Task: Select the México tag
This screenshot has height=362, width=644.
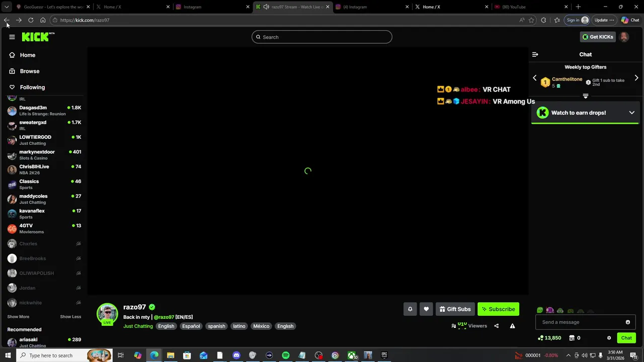Action: tap(261, 326)
